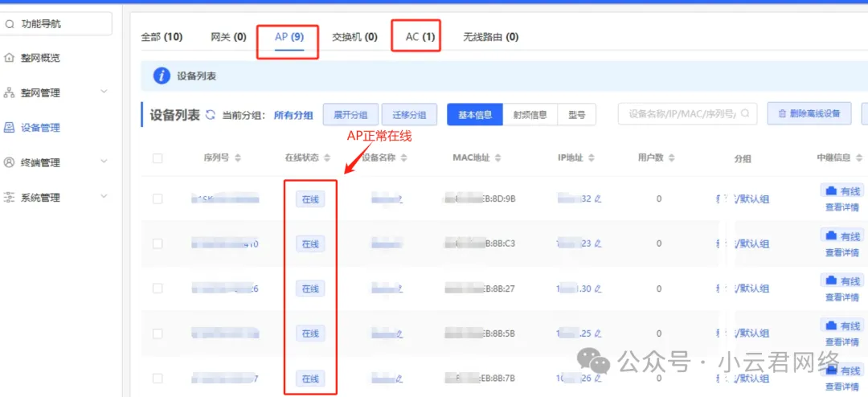Click the edit pencil icon next to IP ending 23
Image resolution: width=868 pixels, height=397 pixels.
click(598, 244)
